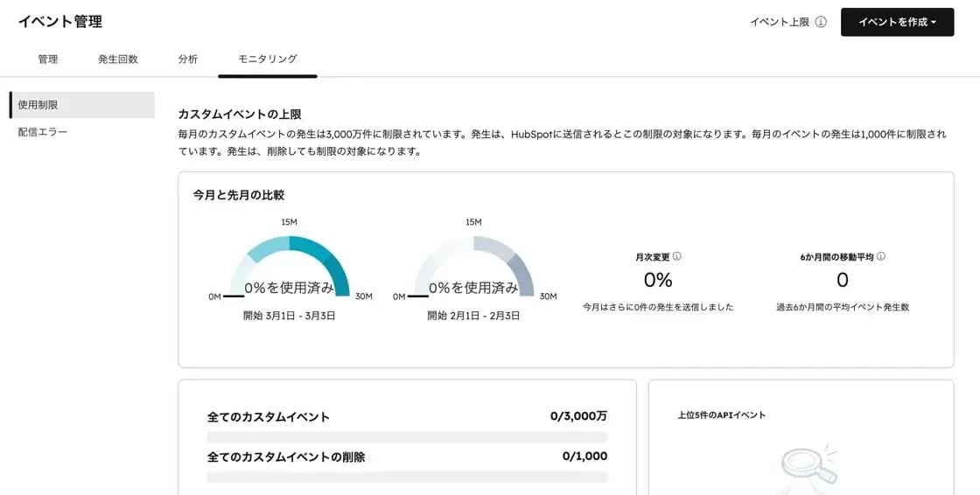
Task: Click the info icon next to 月次変更
Action: pyautogui.click(x=677, y=256)
